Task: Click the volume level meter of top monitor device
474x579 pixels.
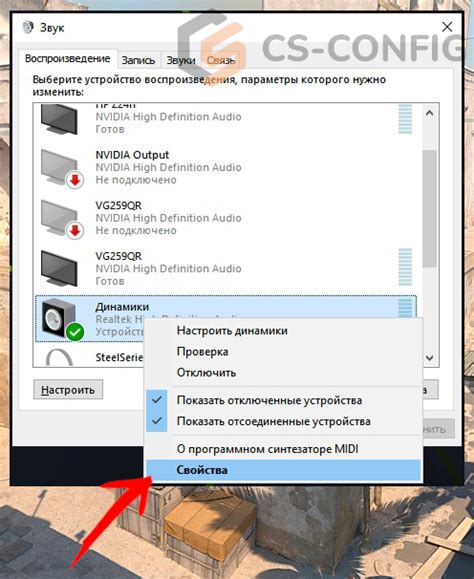Action: click(x=405, y=119)
